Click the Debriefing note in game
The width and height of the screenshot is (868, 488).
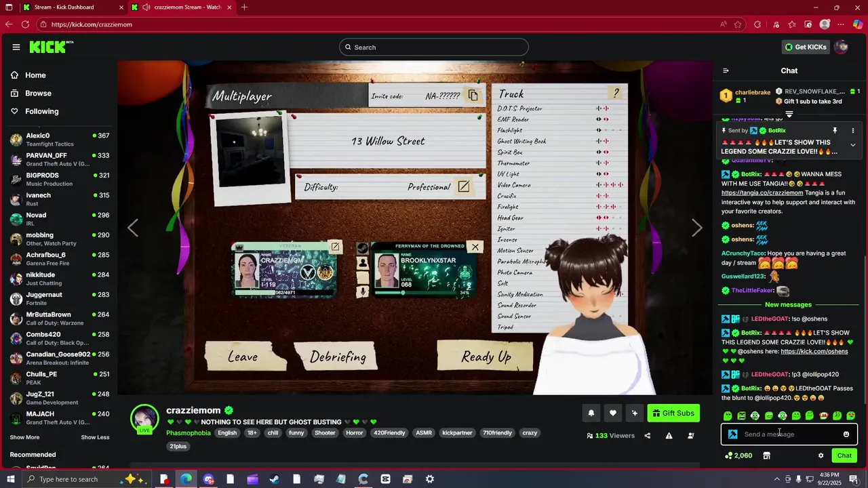click(337, 357)
